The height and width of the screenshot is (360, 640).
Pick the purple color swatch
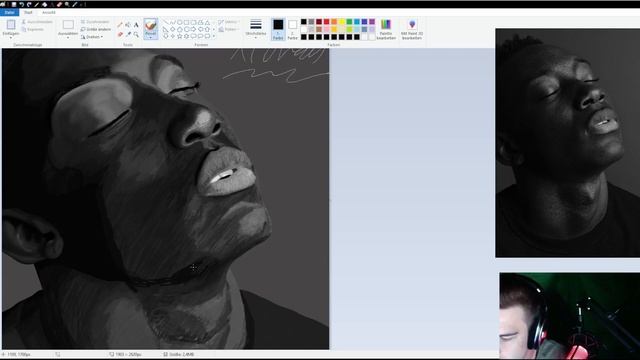(372, 22)
